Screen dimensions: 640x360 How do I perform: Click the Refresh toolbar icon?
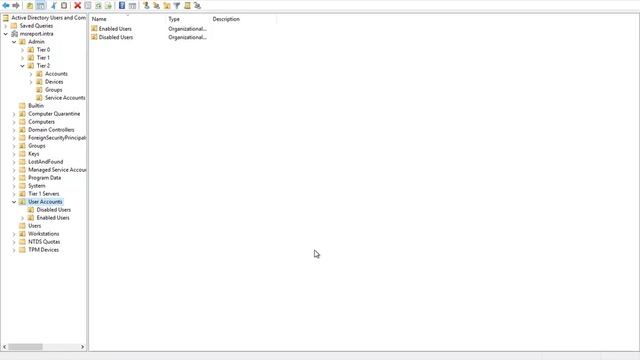click(x=98, y=6)
